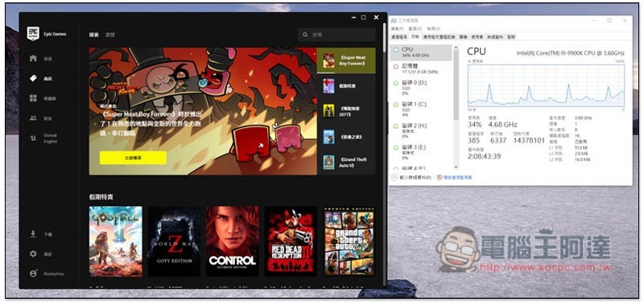Open the Options menu in Task Manager
Viewport: 644px width, 302px height.
click(415, 29)
